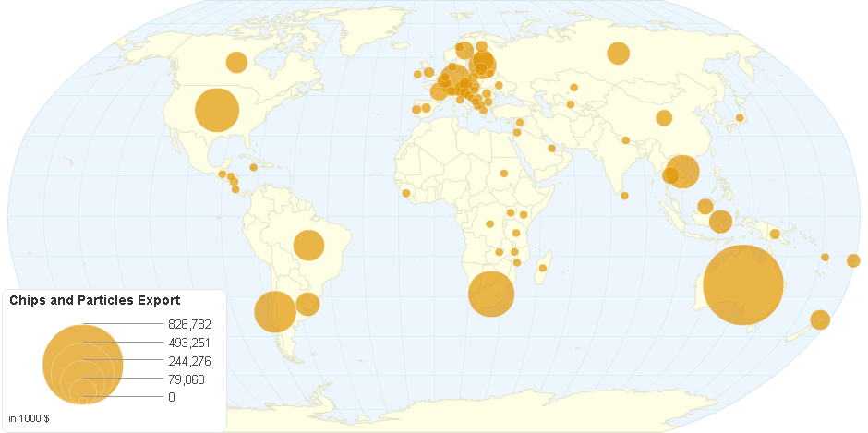Select the United States export bubble
Image resolution: width=868 pixels, height=433 pixels.
[x=217, y=110]
